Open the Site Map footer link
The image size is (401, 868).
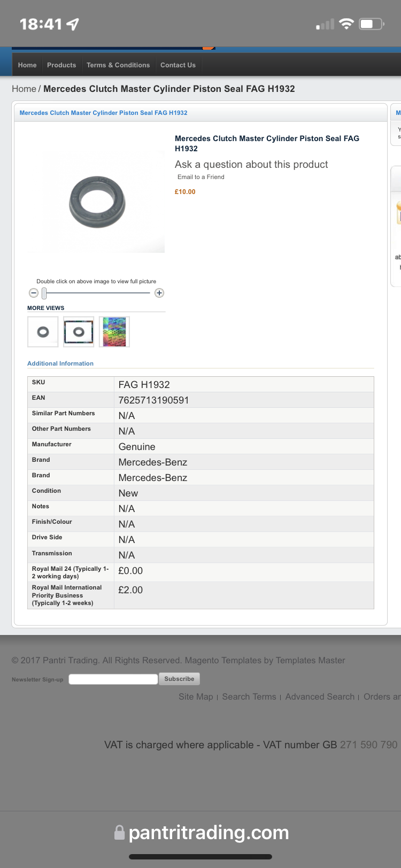coord(196,697)
